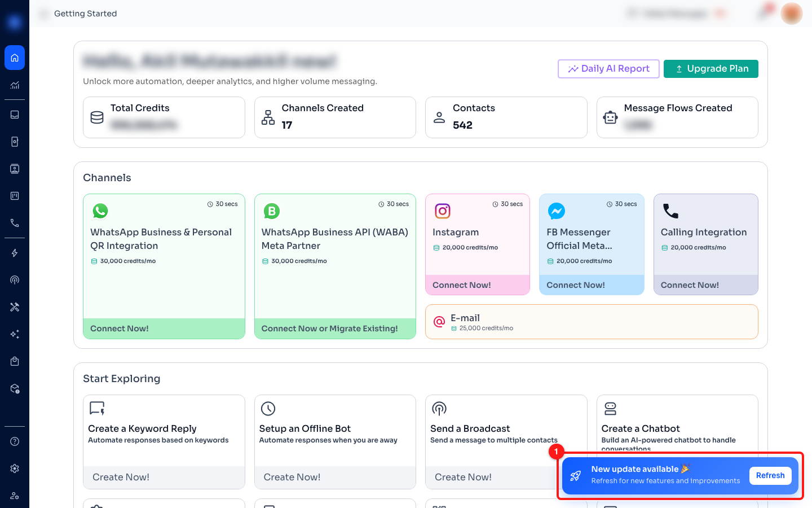This screenshot has width=812, height=508.
Task: Click "New update available" notification text
Action: pos(635,469)
